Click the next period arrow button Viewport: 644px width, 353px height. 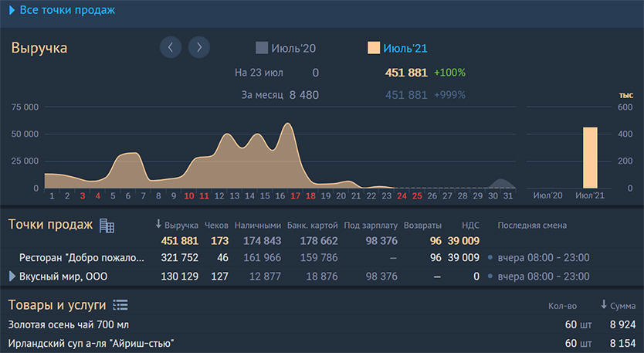pos(199,47)
